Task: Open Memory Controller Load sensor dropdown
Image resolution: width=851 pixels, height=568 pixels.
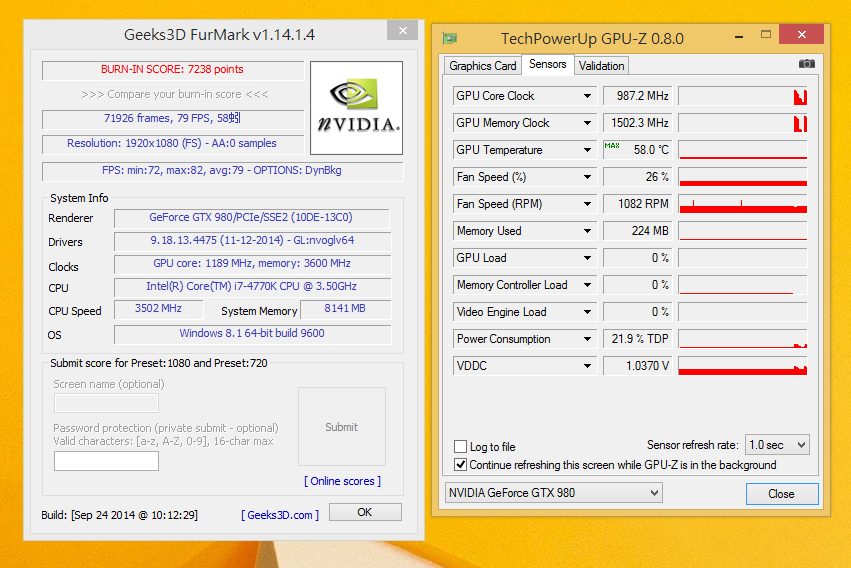Action: coord(587,285)
